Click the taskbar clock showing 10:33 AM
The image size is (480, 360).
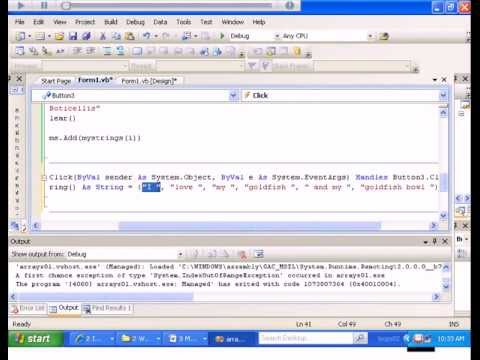coord(450,339)
